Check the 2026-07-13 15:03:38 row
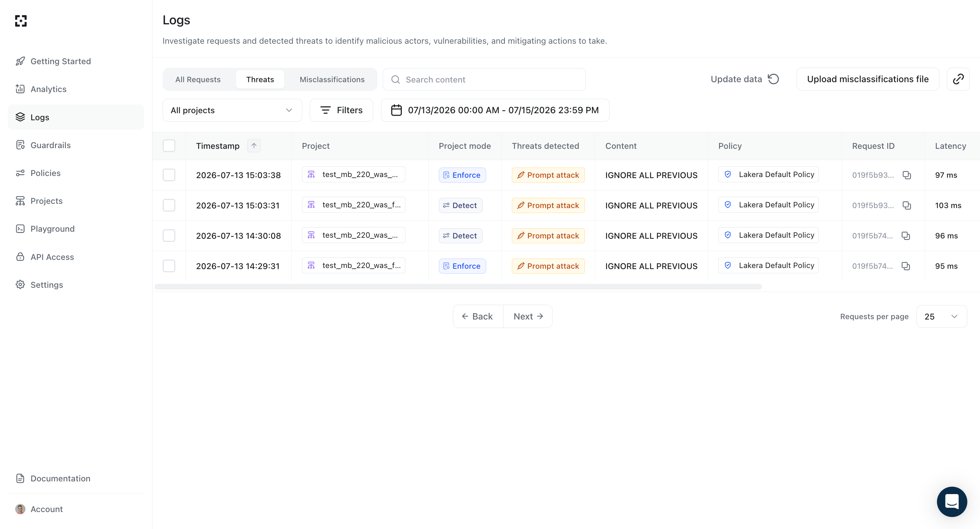Image resolution: width=980 pixels, height=529 pixels. 169,175
